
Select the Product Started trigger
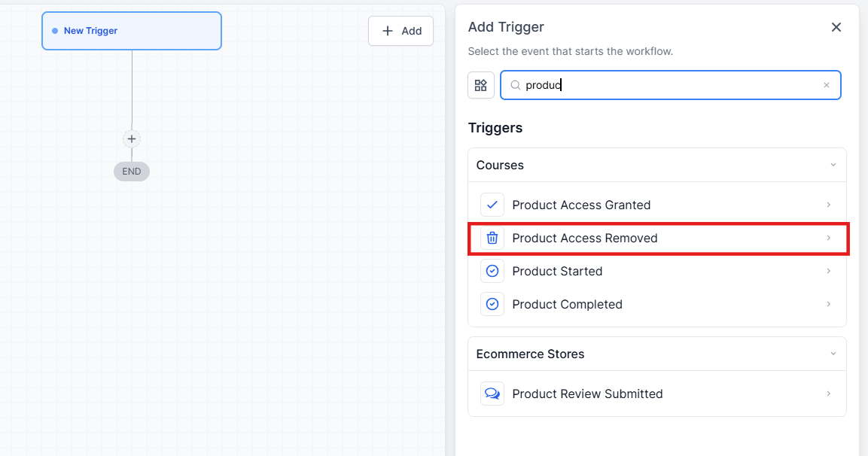pyautogui.click(x=557, y=271)
